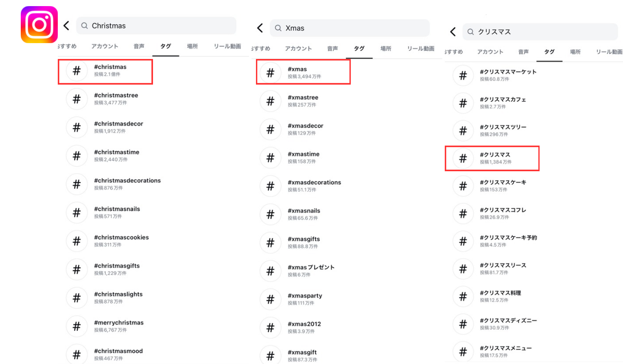Click the hash icon beside #クリスマスケーキ
This screenshot has width=623, height=364.
click(x=463, y=186)
